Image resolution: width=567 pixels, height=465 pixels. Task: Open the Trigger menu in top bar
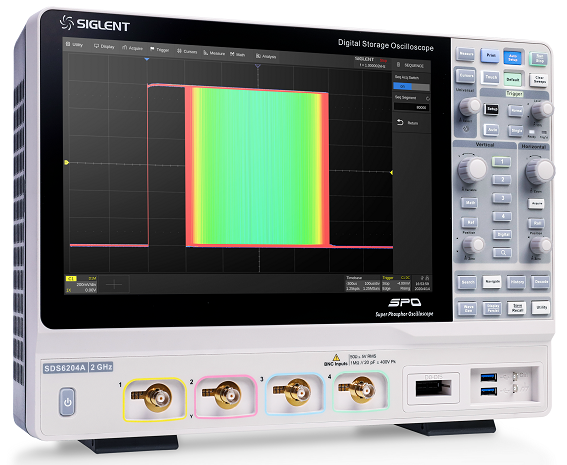[x=159, y=50]
